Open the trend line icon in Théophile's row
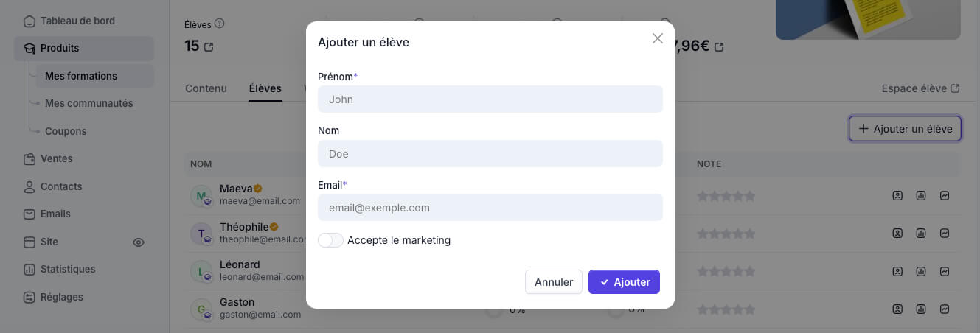 pyautogui.click(x=945, y=234)
